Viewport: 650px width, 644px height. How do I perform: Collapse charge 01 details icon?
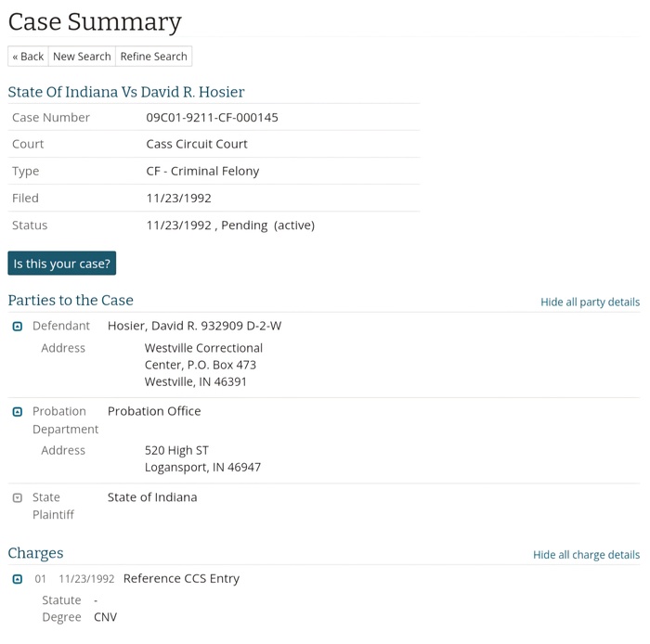(x=18, y=579)
